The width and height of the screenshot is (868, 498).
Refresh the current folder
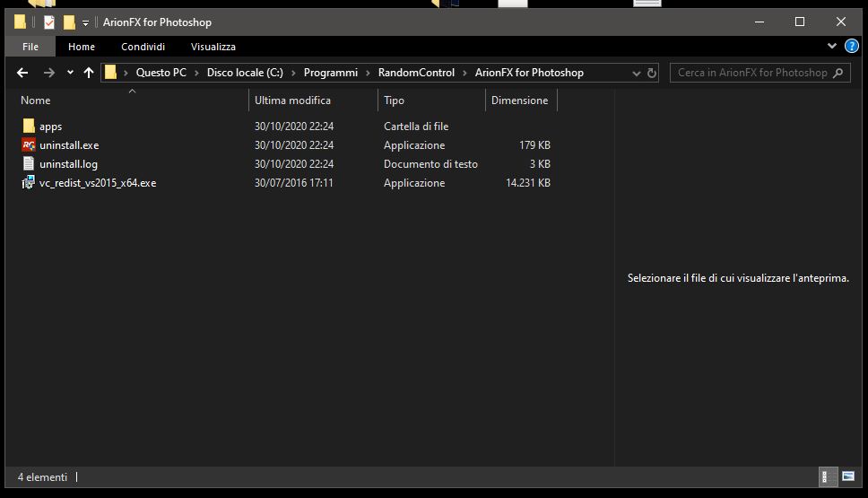[x=652, y=73]
